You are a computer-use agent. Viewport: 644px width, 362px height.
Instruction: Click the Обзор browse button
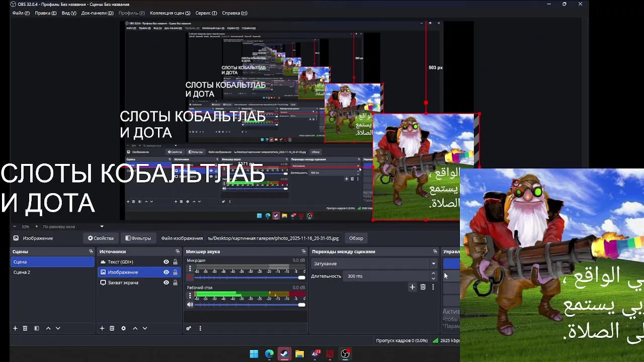356,238
